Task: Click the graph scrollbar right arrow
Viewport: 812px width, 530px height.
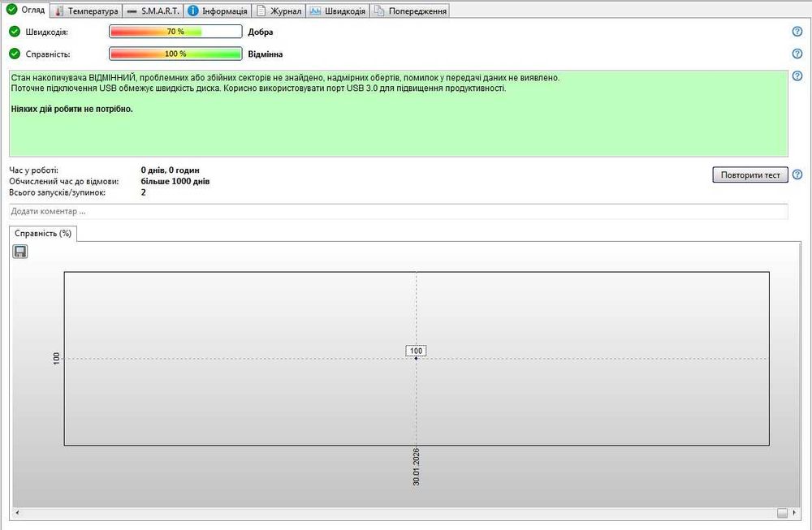Action: pyautogui.click(x=794, y=513)
